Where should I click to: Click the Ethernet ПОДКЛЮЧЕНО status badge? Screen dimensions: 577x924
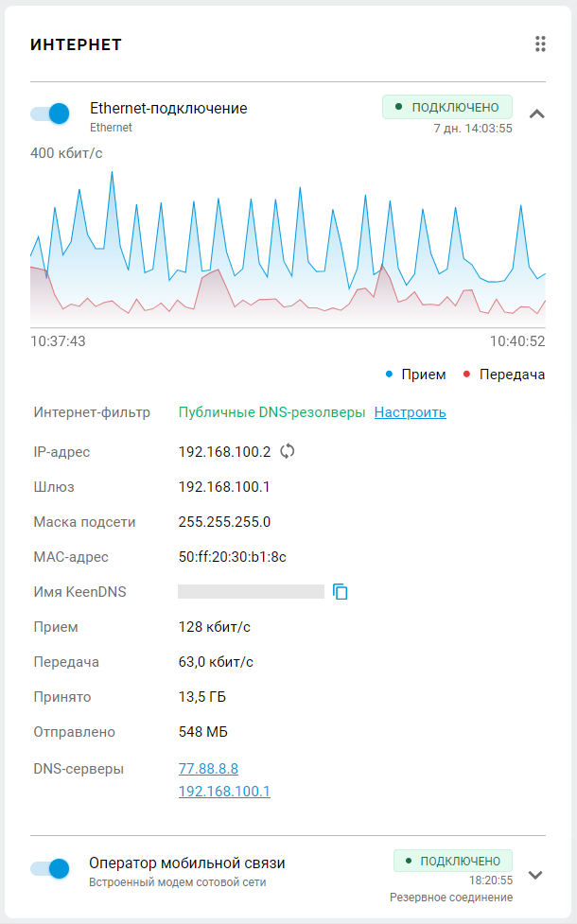coord(446,107)
